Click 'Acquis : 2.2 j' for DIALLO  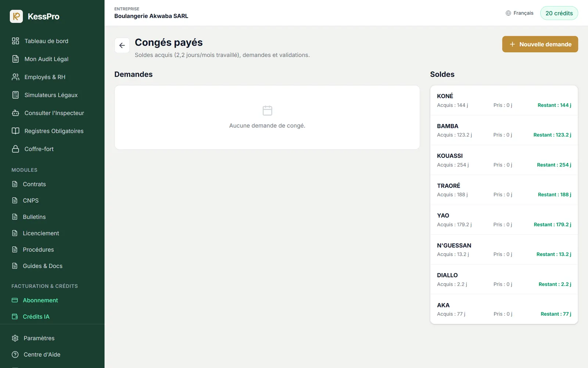pos(452,284)
